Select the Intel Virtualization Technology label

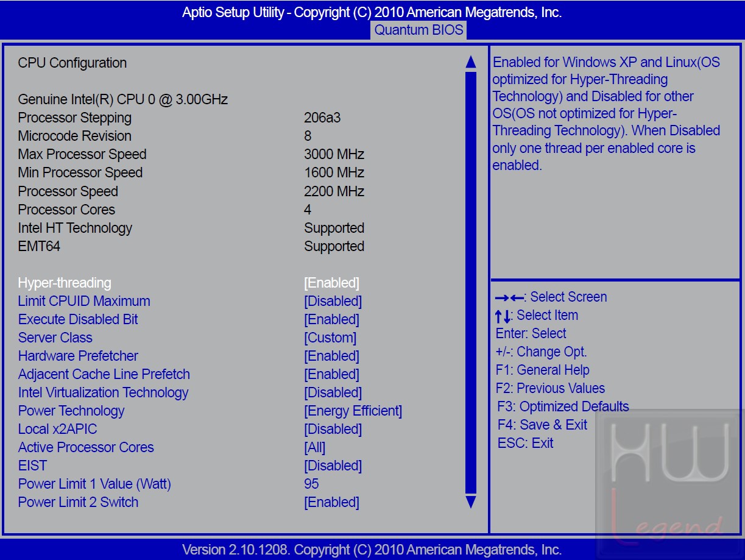[x=104, y=392]
